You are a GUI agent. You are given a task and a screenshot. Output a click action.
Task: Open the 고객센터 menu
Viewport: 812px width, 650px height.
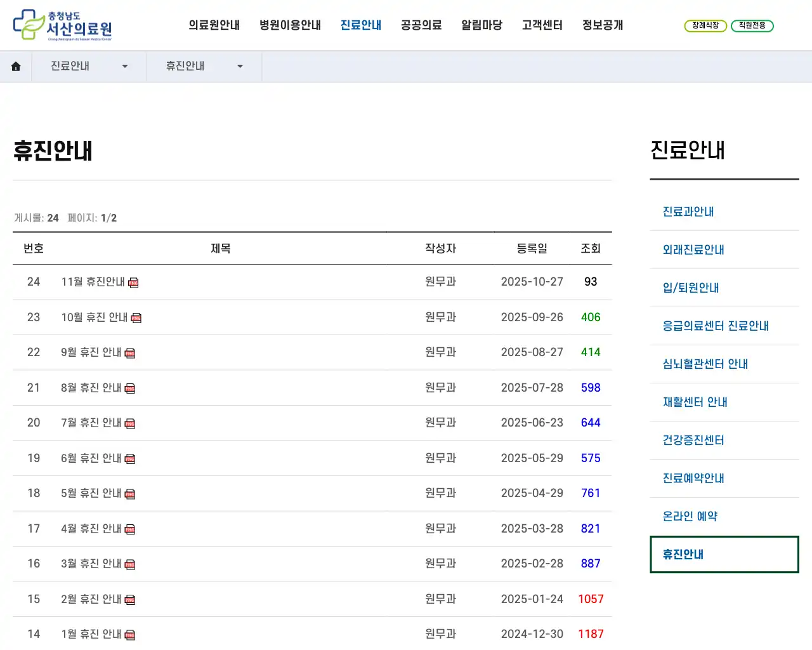pos(542,25)
